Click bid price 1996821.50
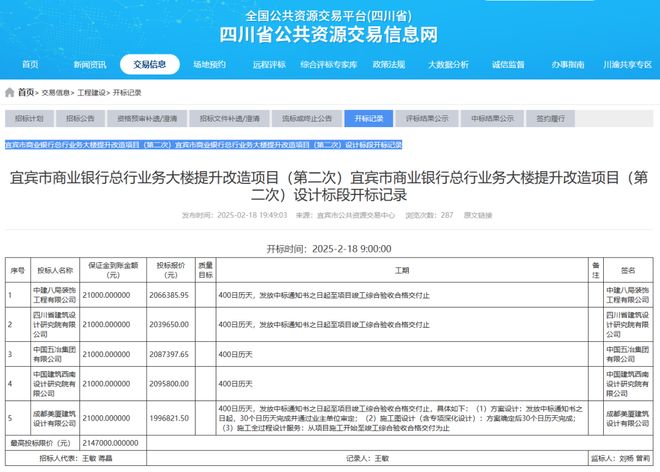The width and height of the screenshot is (660, 472). [169, 418]
